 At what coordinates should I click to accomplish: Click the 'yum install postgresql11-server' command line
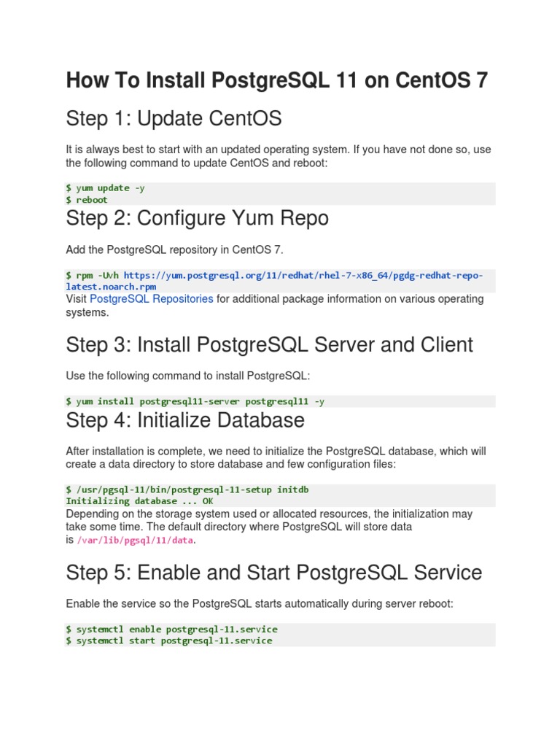[195, 401]
